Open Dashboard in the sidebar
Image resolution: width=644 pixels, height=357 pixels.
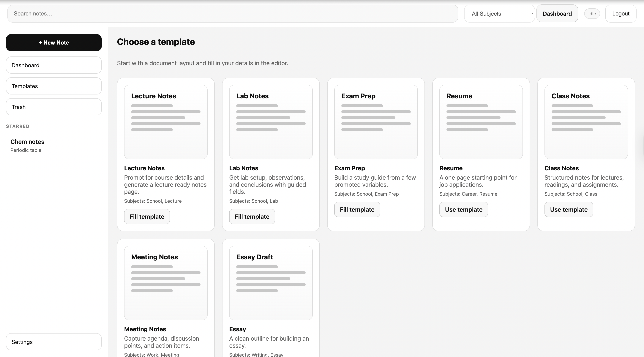point(54,65)
